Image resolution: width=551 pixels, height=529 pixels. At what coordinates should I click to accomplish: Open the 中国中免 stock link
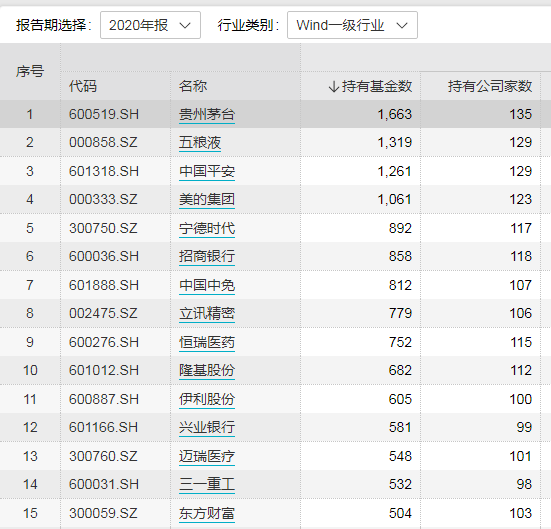pyautogui.click(x=207, y=285)
